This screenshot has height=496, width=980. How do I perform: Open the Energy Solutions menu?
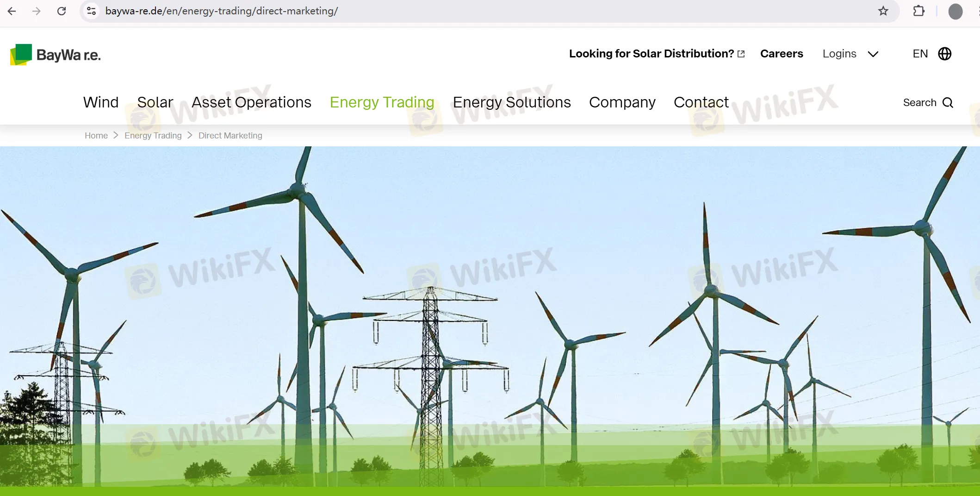coord(511,102)
